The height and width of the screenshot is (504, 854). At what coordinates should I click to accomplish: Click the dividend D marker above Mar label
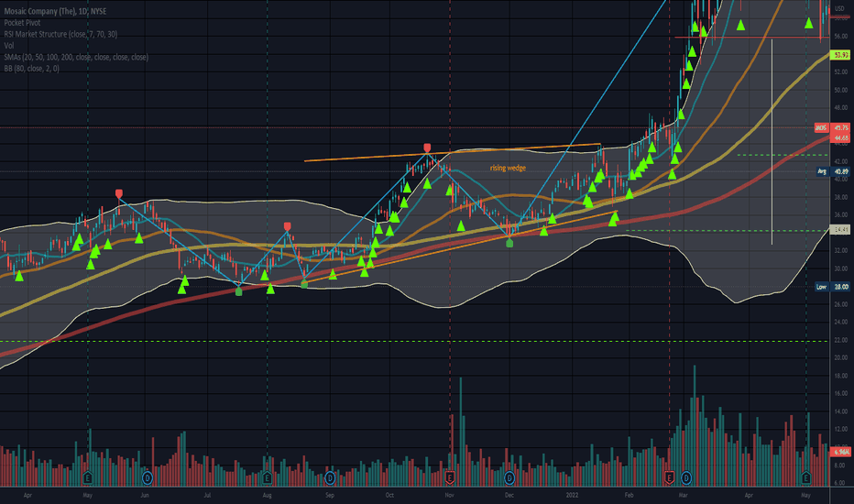click(685, 477)
